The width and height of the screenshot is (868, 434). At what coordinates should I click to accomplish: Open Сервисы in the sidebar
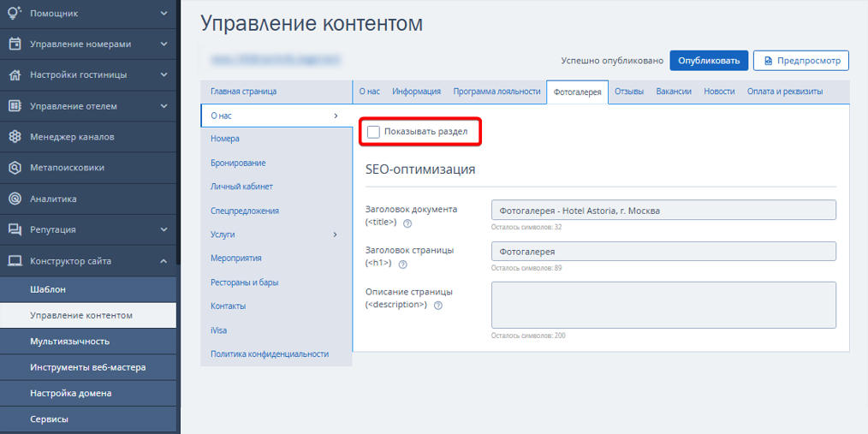(x=88, y=419)
